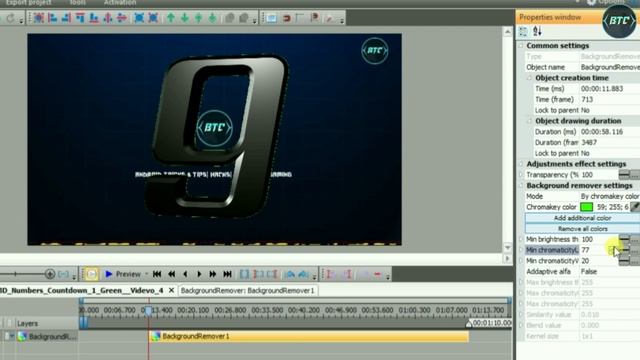Click the fast forward control
The height and width of the screenshot is (360, 640).
(x=213, y=274)
